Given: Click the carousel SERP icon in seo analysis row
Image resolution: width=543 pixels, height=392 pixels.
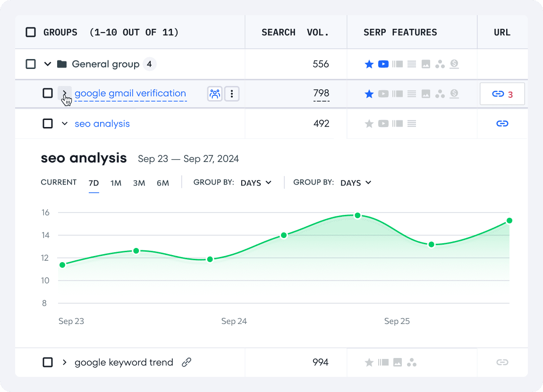Looking at the screenshot, I should click(x=398, y=124).
